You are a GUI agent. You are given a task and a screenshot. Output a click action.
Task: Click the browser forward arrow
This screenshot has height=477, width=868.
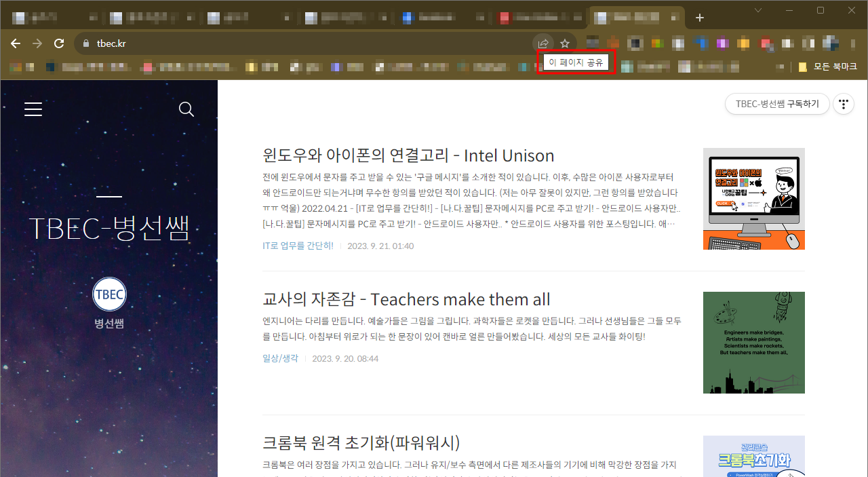coord(37,43)
